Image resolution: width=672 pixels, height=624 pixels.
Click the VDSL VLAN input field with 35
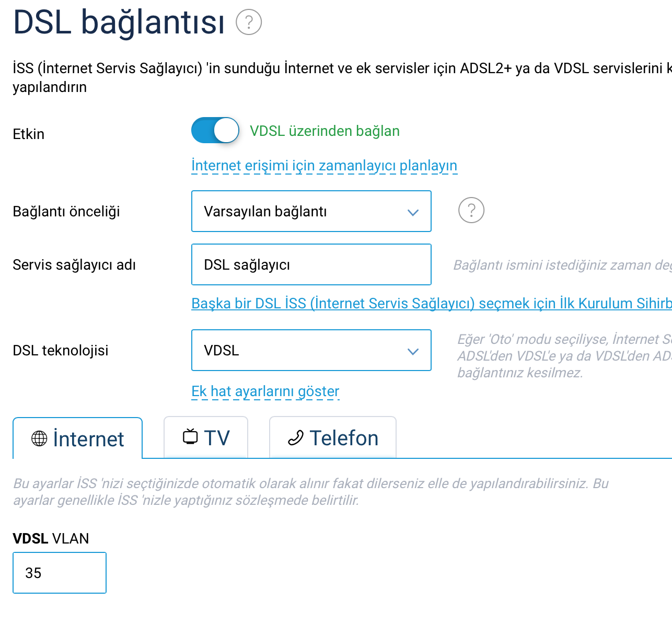(60, 573)
